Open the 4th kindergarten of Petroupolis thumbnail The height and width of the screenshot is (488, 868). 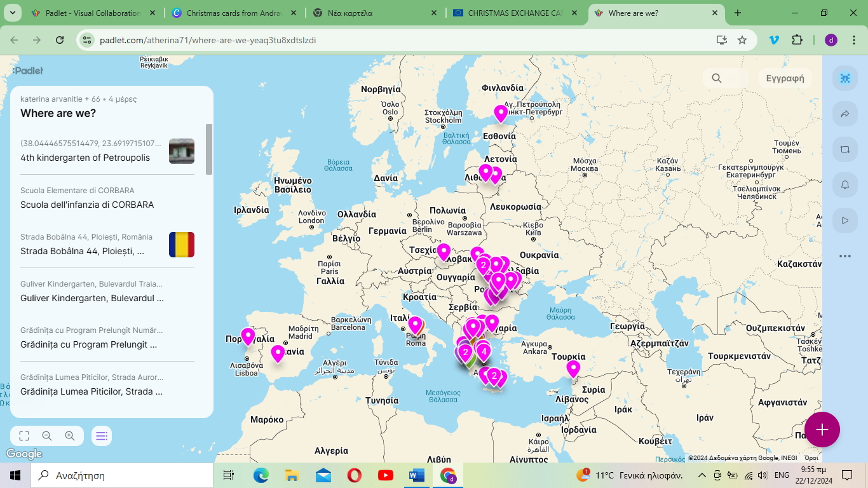tap(182, 151)
